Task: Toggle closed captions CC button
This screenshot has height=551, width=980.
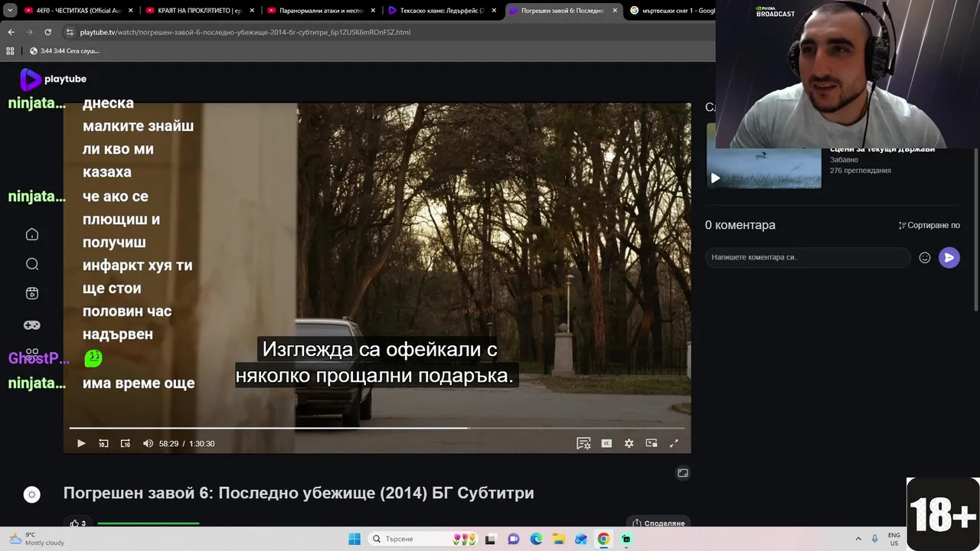Action: tap(606, 443)
